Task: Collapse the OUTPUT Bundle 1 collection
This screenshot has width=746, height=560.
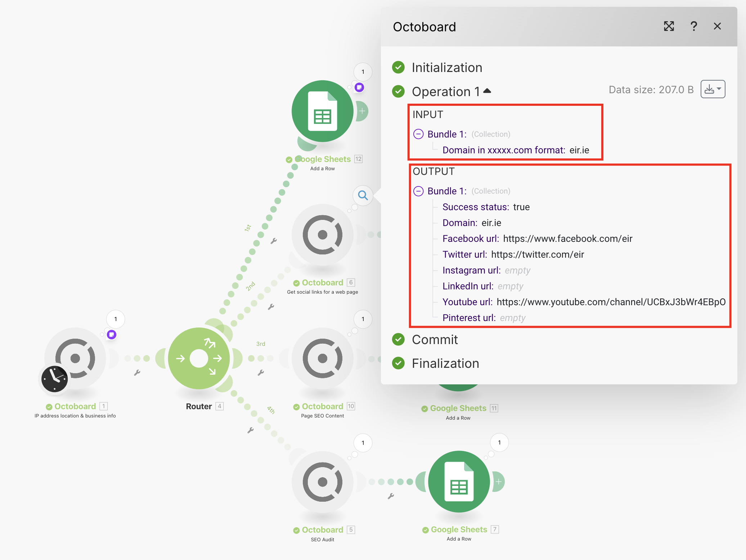Action: coord(418,191)
